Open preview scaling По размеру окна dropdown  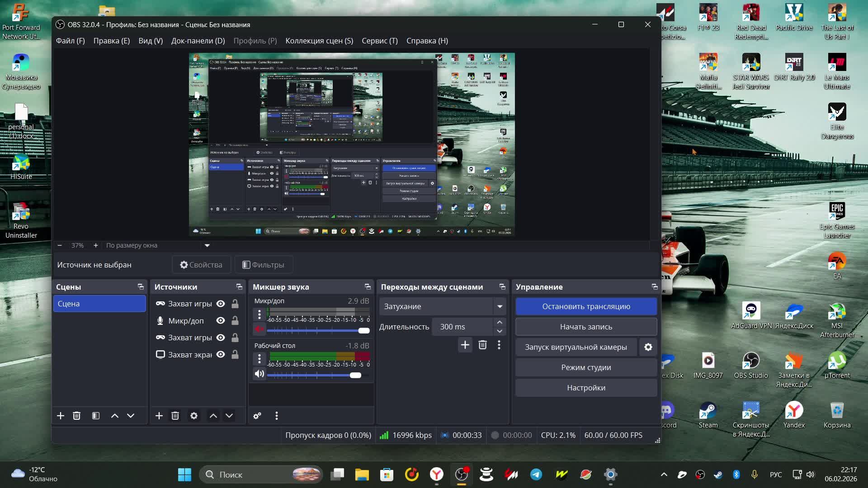[x=207, y=245]
